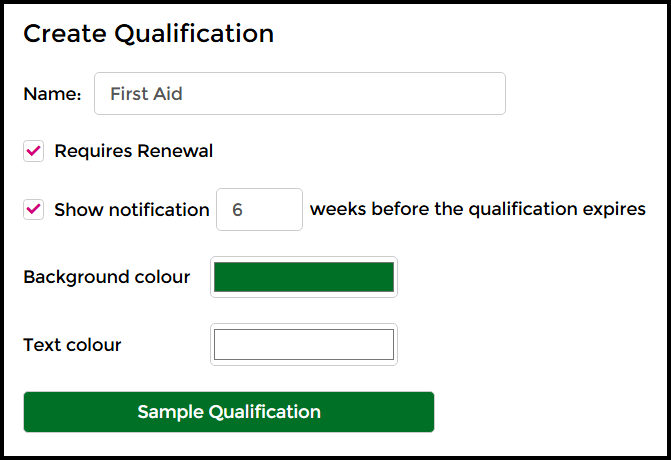Click the word "Sample" on green button
Image resolution: width=671 pixels, height=460 pixels.
(169, 412)
